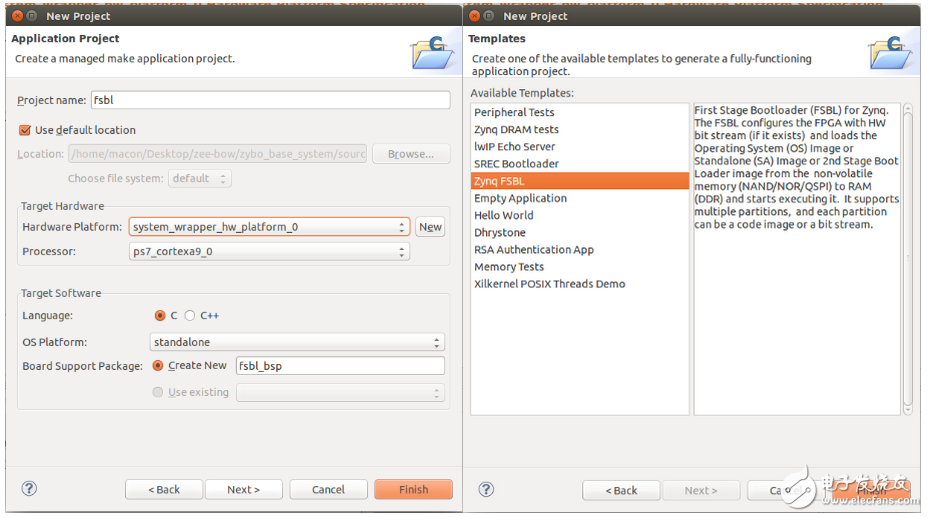Viewport: 928px width, 517px height.
Task: Select Zynq FSBL template
Action: tap(499, 181)
